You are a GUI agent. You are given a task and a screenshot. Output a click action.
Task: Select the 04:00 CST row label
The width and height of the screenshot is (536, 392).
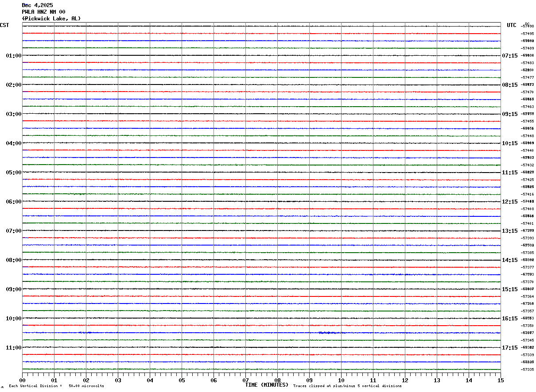tap(14, 143)
